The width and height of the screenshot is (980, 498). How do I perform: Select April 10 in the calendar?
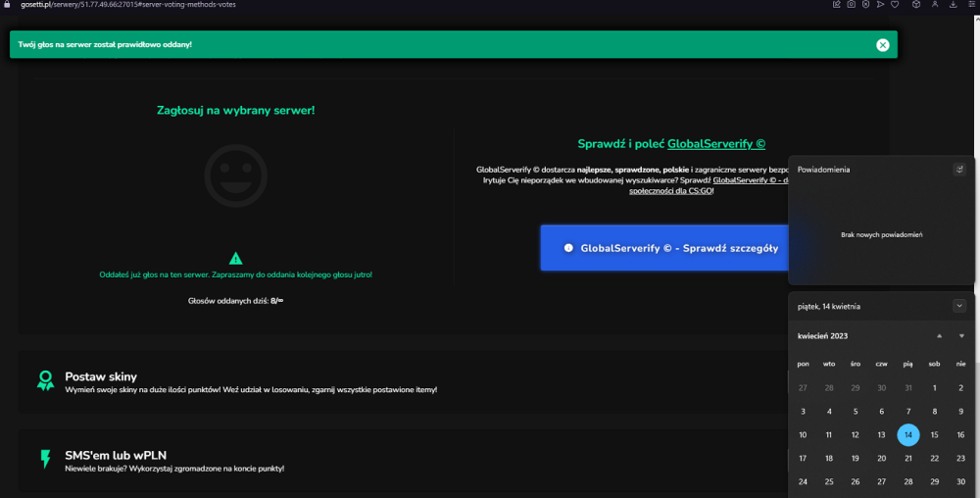pyautogui.click(x=803, y=435)
